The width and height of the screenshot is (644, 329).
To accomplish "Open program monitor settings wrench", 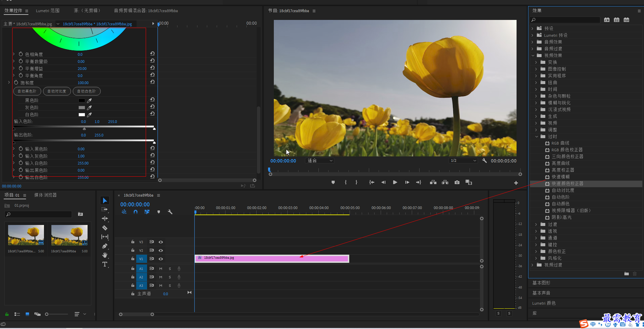I will click(484, 161).
